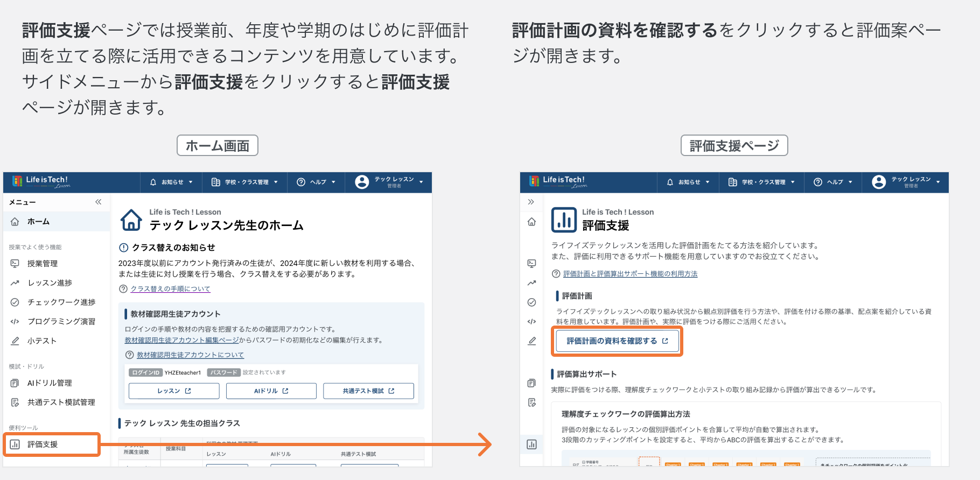Expand お知らせ dropdown in 評価支援 page header
This screenshot has width=980, height=480.
[x=708, y=182]
